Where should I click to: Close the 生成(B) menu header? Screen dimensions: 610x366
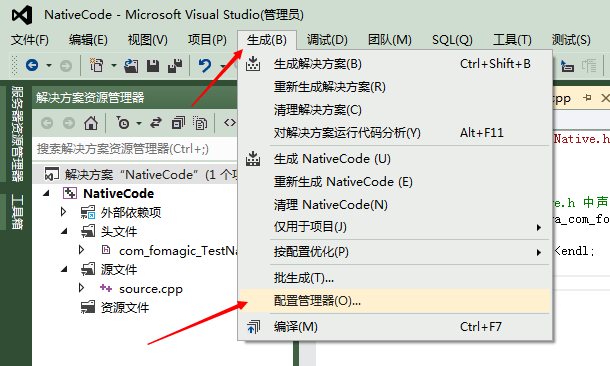[267, 40]
